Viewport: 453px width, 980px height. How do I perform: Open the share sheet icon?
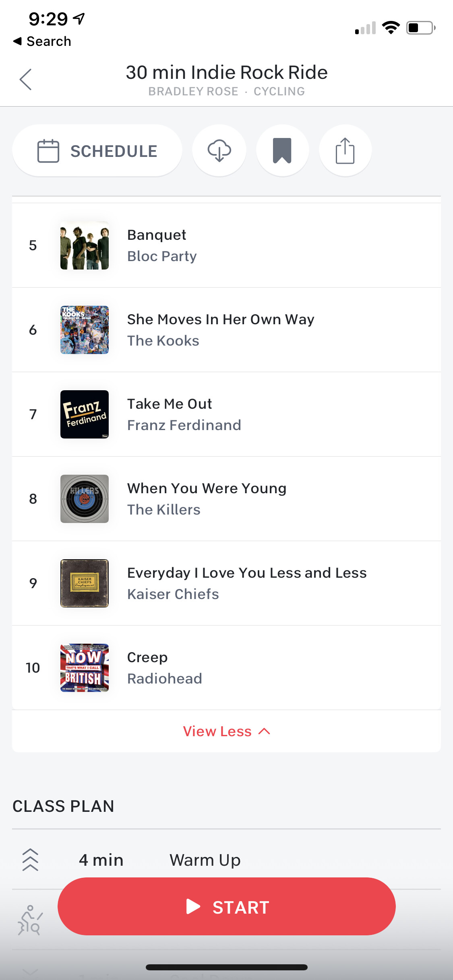click(345, 150)
